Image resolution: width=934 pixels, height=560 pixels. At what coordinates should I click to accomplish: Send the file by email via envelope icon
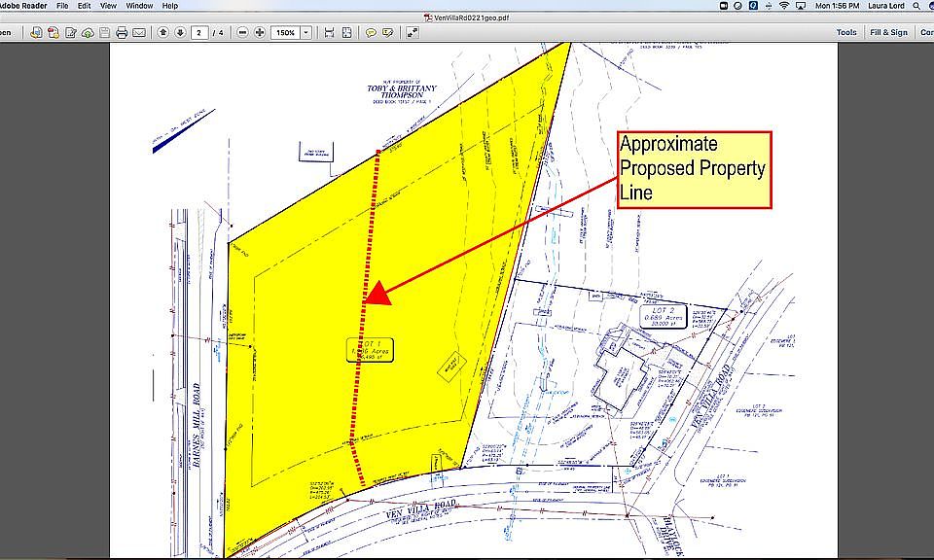click(x=139, y=33)
